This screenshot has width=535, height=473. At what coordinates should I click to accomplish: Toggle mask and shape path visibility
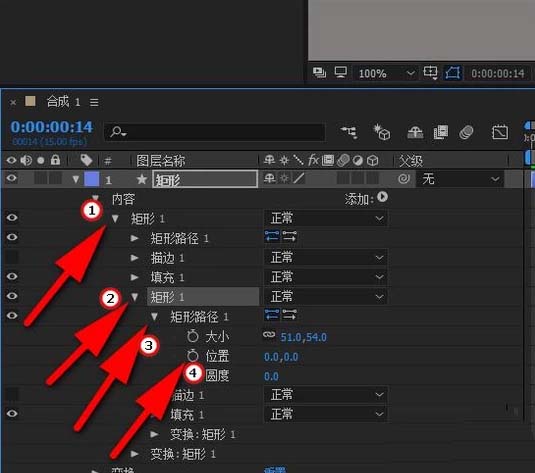click(452, 73)
